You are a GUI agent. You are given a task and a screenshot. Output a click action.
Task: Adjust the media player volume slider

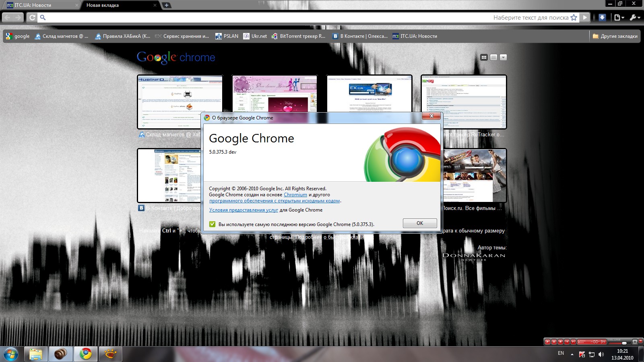click(623, 343)
